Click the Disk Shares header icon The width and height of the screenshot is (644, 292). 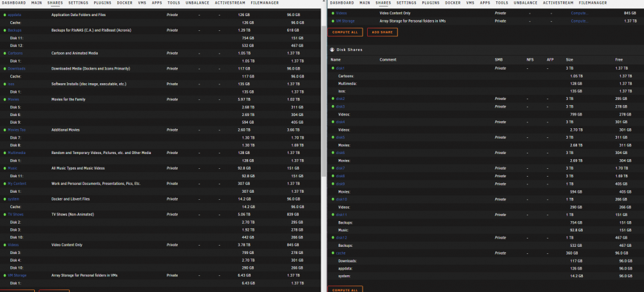[332, 50]
